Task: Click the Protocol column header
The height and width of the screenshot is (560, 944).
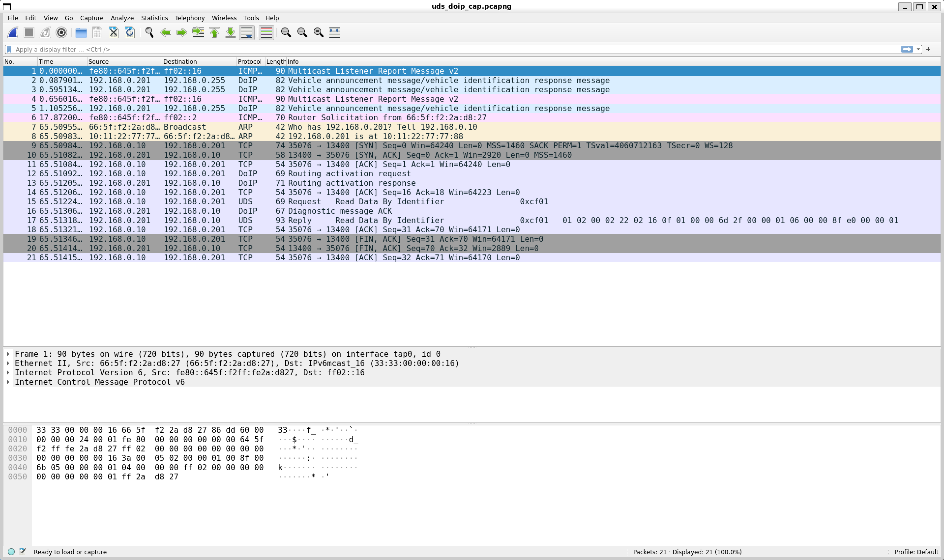Action: (249, 61)
